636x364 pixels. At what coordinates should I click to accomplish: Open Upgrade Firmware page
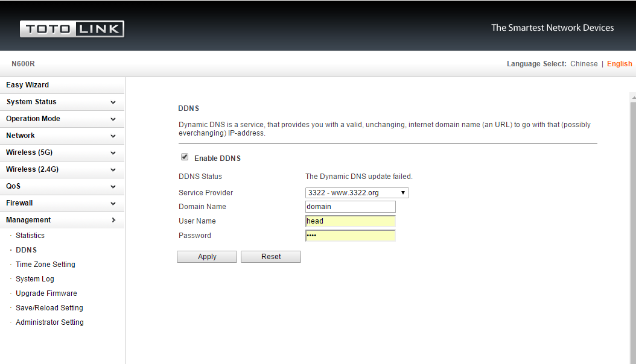click(x=46, y=293)
